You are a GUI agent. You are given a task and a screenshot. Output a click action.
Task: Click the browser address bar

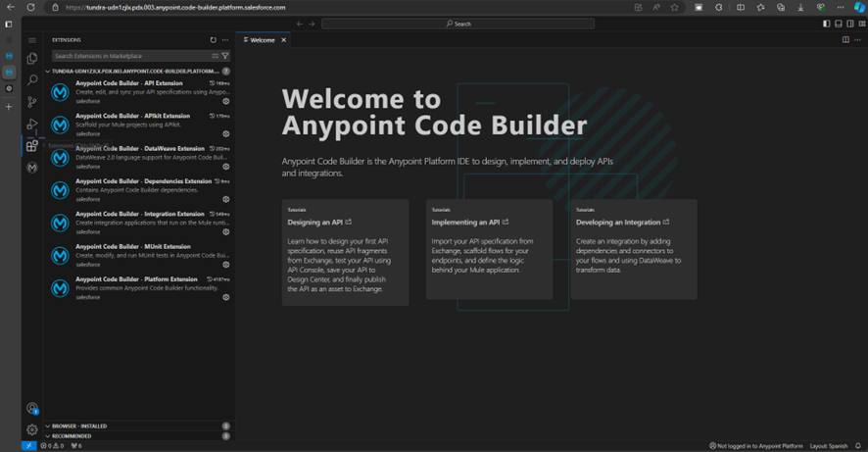pos(343,7)
